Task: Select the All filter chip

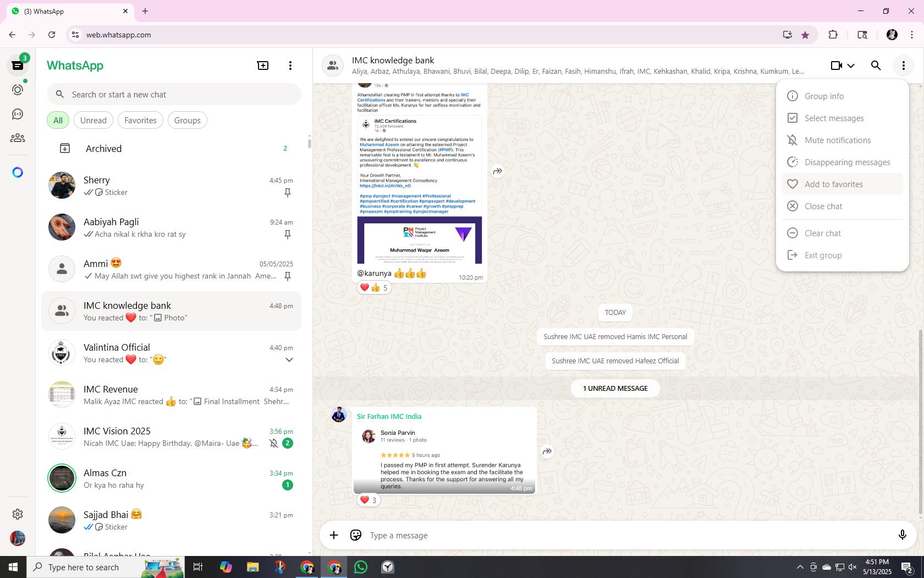Action: point(58,121)
